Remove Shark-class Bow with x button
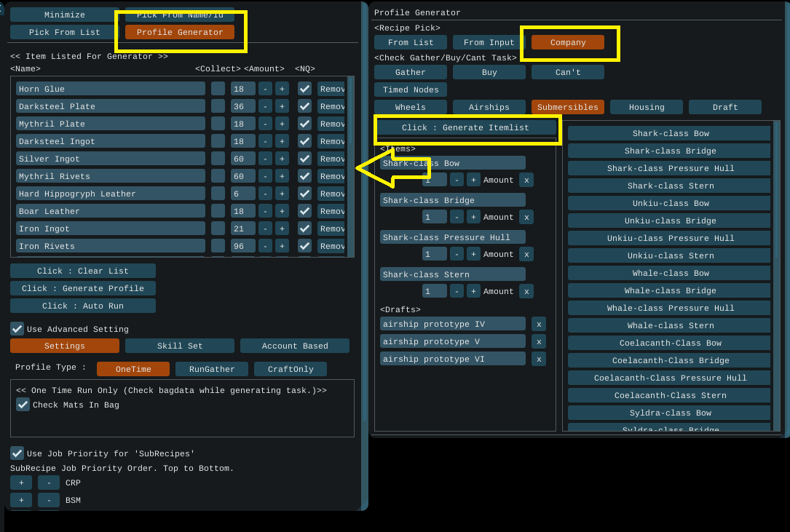The image size is (790, 532). (x=526, y=180)
